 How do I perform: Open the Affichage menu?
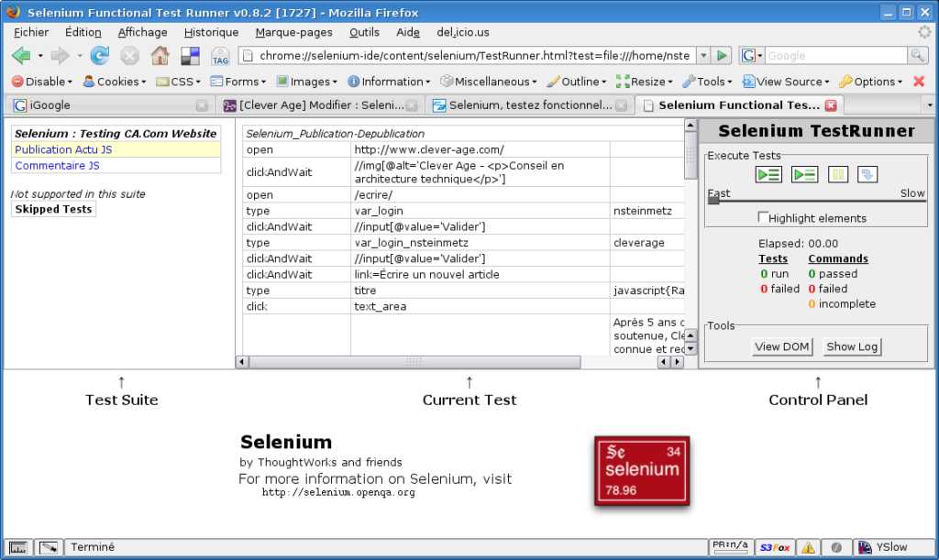click(x=142, y=32)
